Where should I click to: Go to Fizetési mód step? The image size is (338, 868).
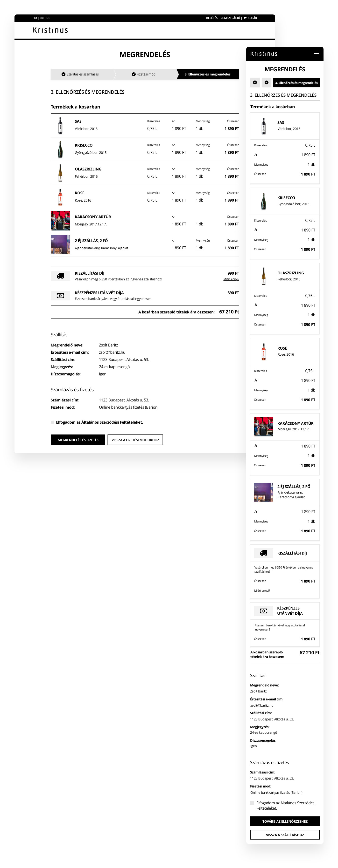[x=144, y=74]
